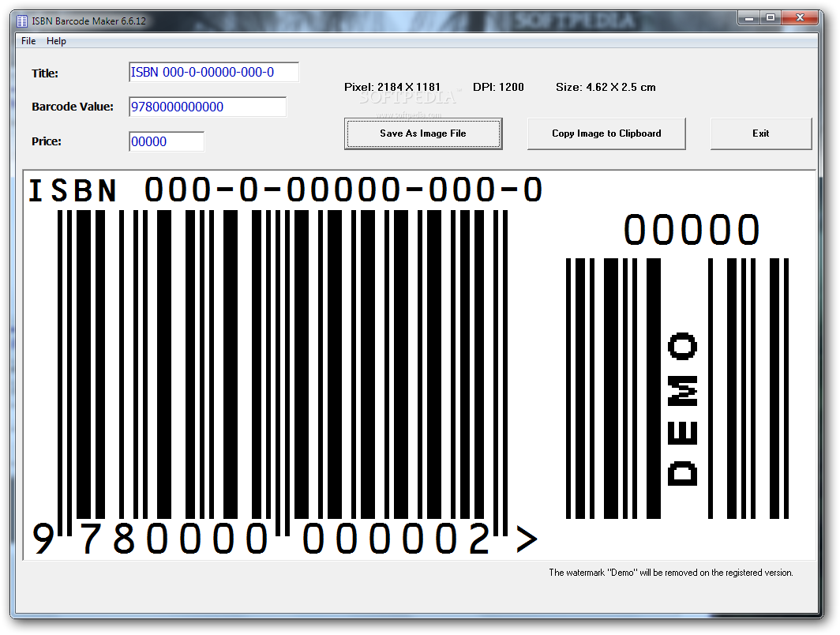Click the 'Pixel: 2184 X 1181' text
The image size is (840, 635).
(x=392, y=87)
